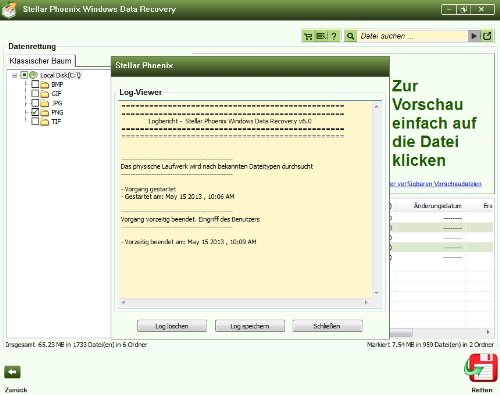Click the PNG folder icon
This screenshot has height=395, width=500.
tap(45, 113)
